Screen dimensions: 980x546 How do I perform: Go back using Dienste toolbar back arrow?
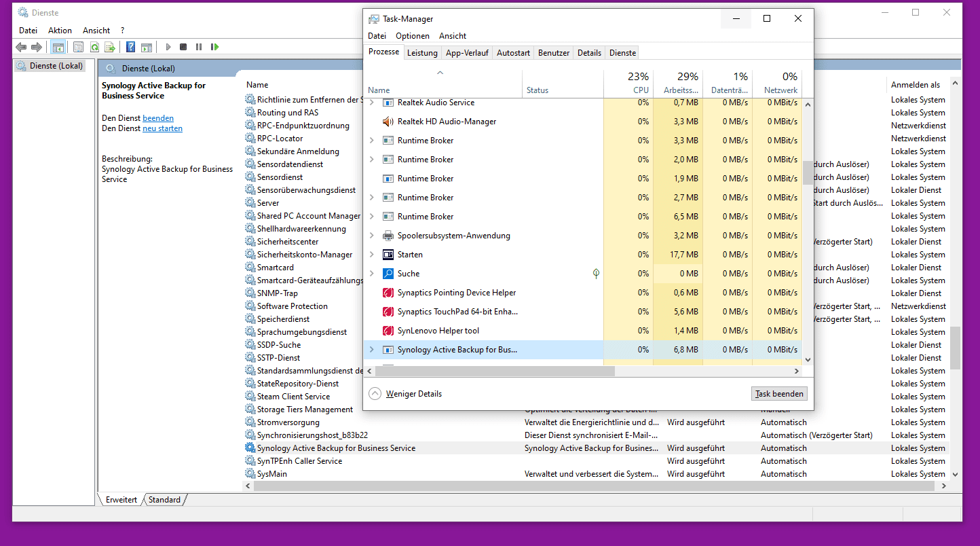pyautogui.click(x=21, y=47)
